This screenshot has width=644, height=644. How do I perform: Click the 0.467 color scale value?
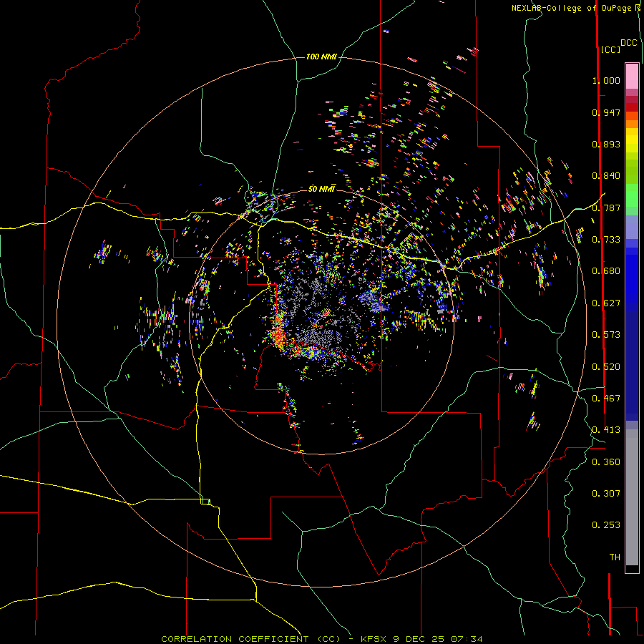click(606, 399)
